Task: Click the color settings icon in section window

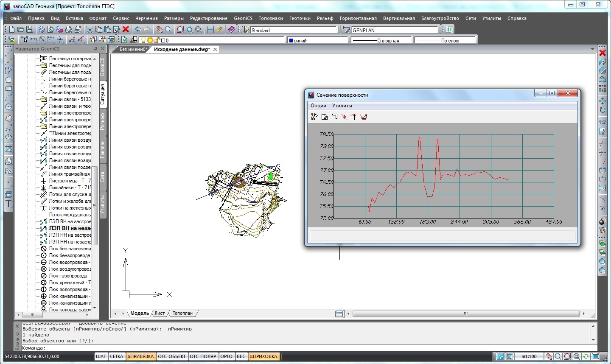Action: 314,117
